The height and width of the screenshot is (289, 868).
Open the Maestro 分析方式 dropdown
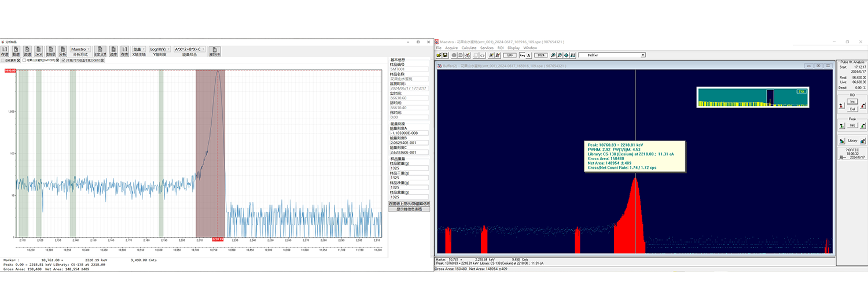(80, 49)
